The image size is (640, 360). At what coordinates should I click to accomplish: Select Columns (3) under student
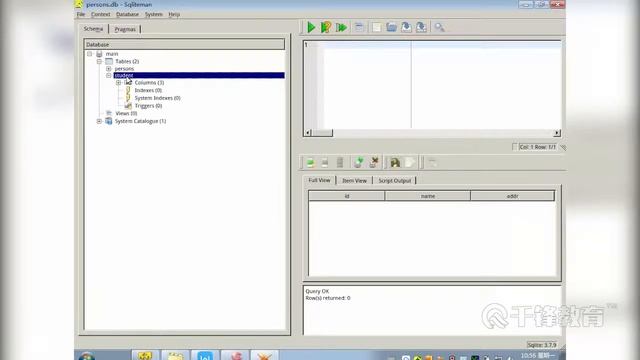pos(149,82)
